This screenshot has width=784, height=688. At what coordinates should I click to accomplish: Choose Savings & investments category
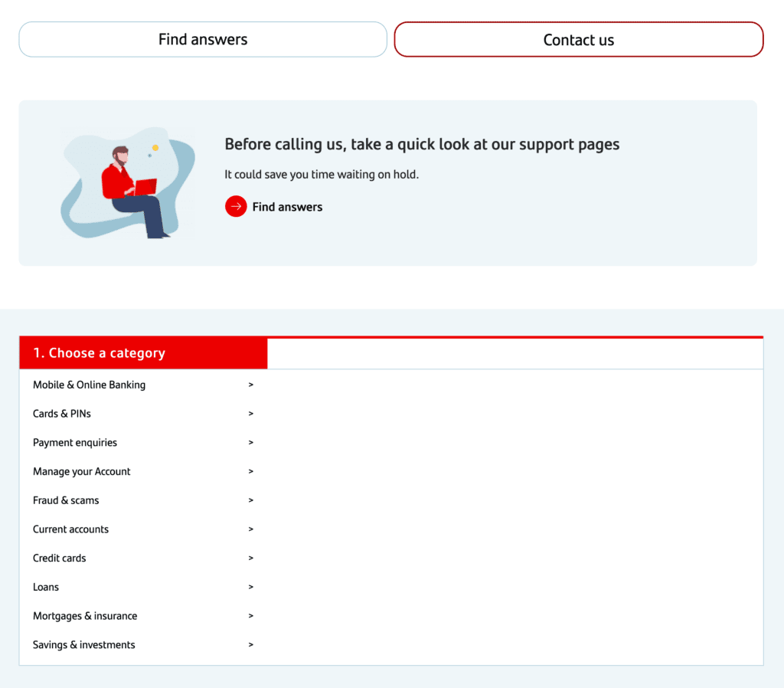click(x=143, y=645)
